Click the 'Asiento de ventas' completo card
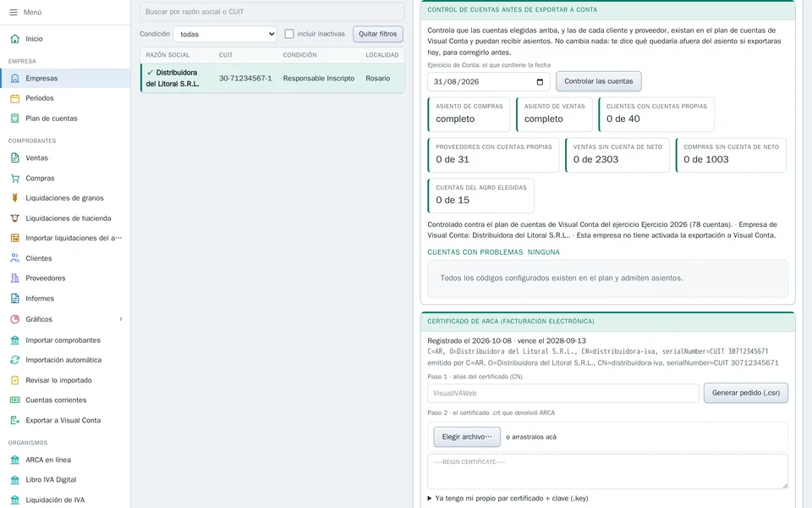 (554, 114)
